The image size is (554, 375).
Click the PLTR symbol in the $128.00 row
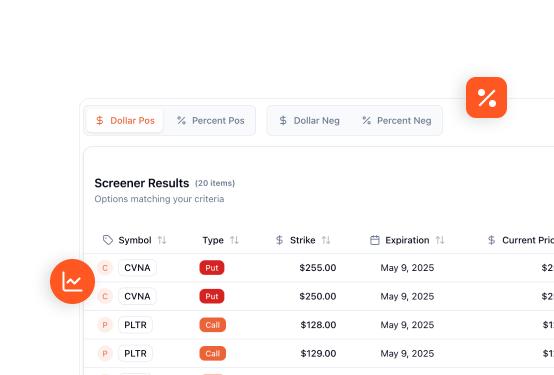point(135,325)
